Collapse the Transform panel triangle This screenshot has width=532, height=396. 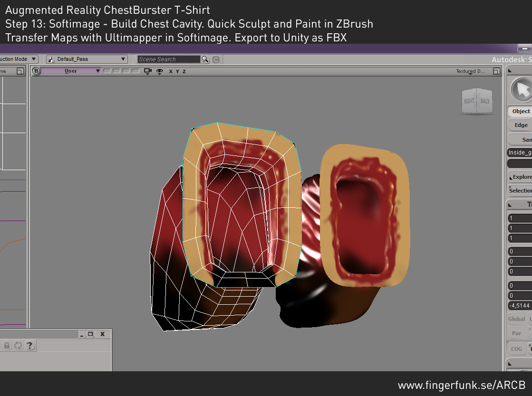click(x=510, y=205)
